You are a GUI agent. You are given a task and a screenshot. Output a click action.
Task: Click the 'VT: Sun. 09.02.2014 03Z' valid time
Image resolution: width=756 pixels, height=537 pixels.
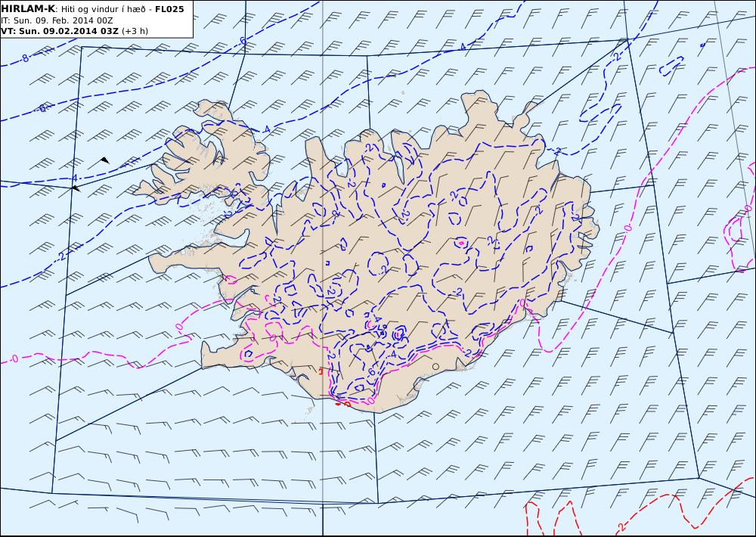click(x=59, y=31)
